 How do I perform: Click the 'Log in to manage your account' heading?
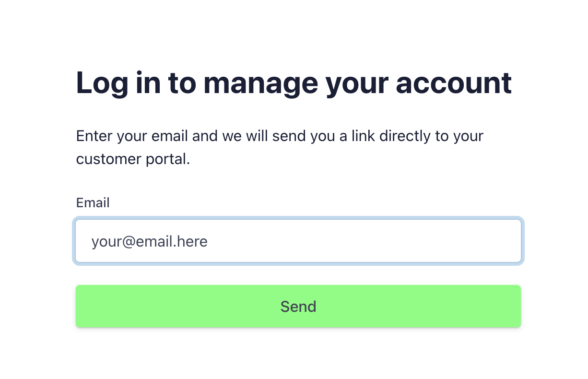pyautogui.click(x=294, y=83)
